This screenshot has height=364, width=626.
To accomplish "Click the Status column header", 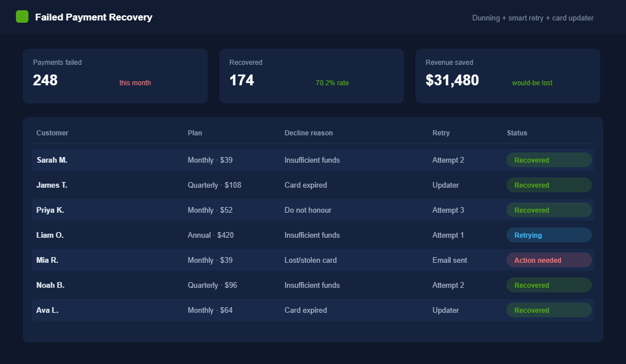I will 517,133.
